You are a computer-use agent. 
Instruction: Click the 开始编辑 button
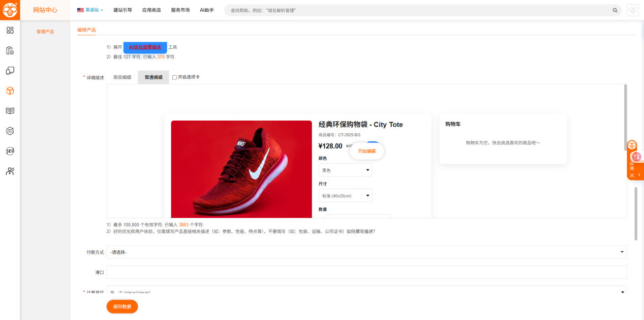(x=366, y=151)
